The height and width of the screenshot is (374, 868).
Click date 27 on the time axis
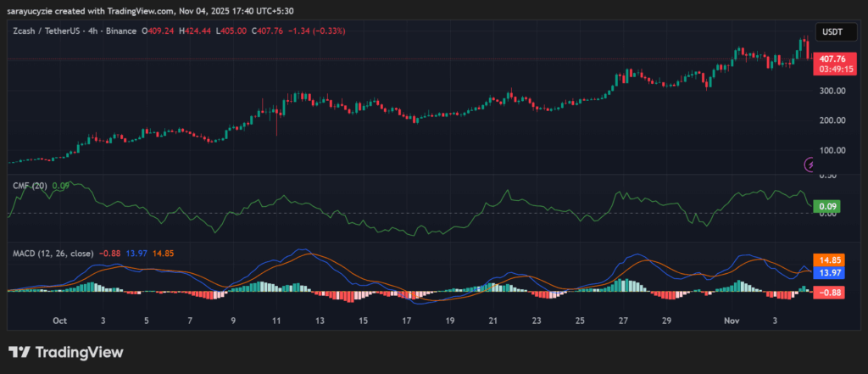(624, 321)
